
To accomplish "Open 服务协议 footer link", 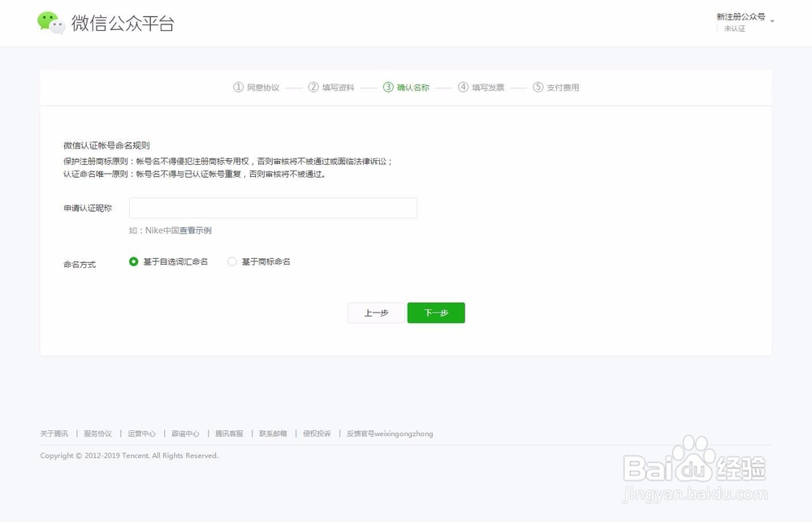I will [x=98, y=434].
